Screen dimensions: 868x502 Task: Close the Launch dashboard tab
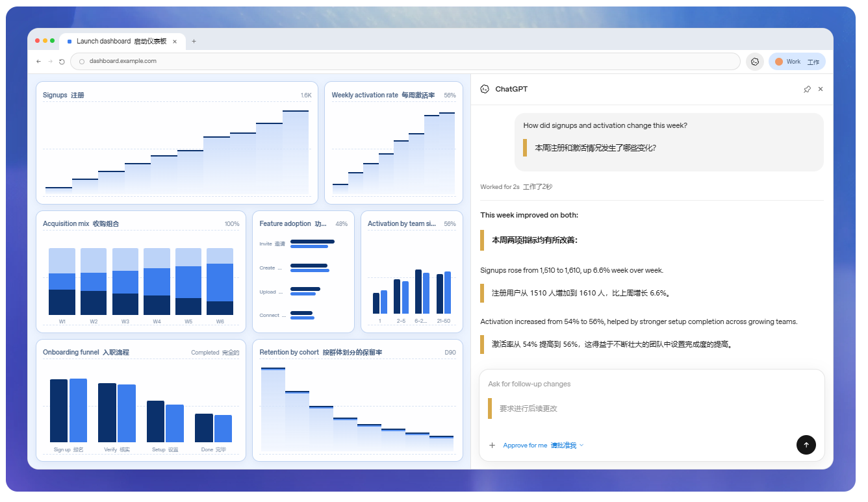click(175, 41)
